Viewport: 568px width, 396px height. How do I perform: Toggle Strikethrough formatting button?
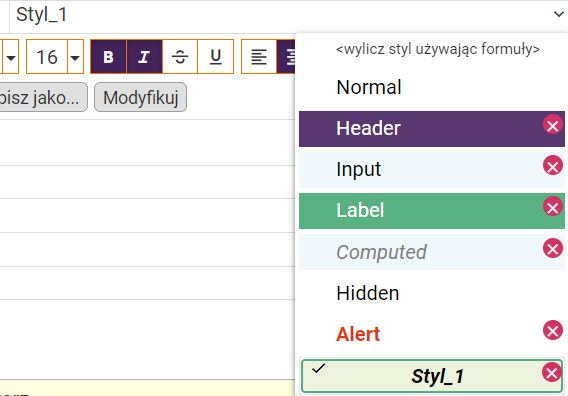180,57
